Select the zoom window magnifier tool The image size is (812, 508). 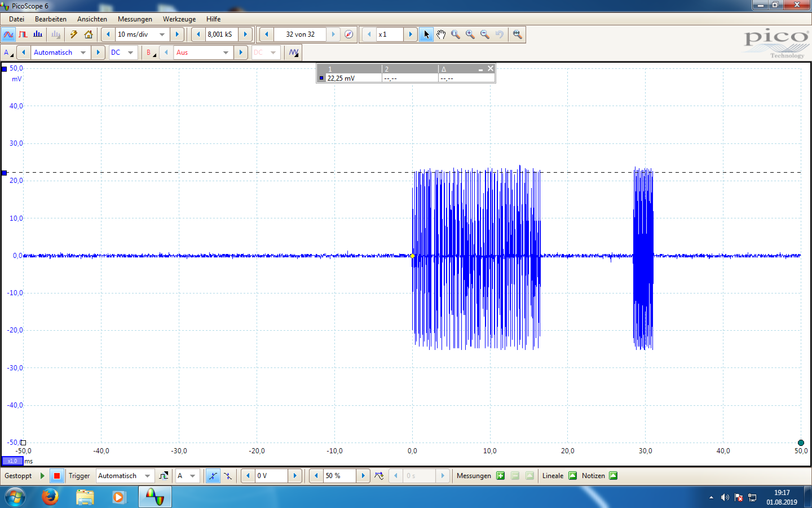(456, 34)
